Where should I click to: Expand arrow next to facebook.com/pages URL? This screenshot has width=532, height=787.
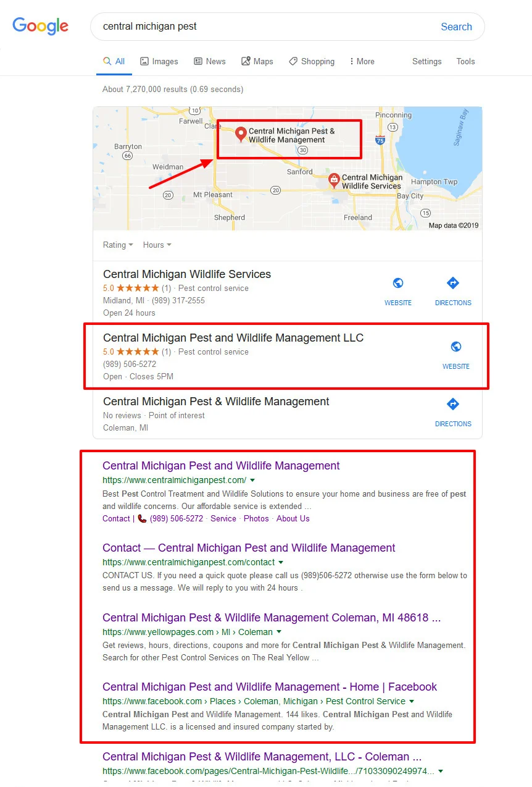click(441, 772)
